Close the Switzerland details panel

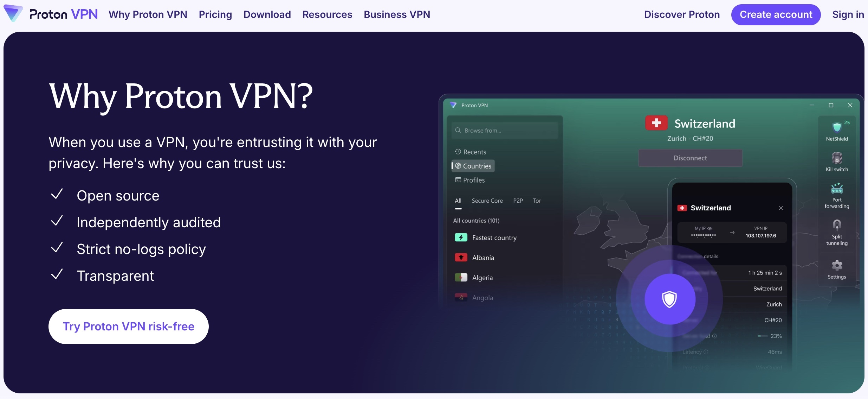(781, 208)
